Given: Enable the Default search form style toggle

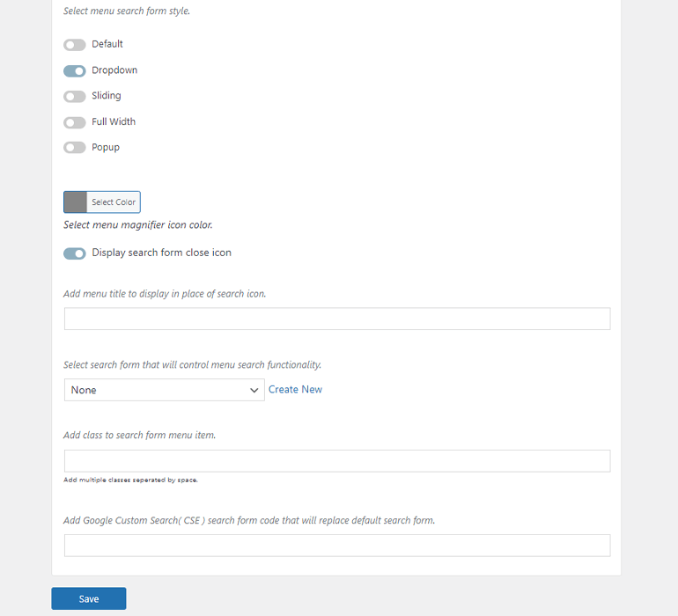Looking at the screenshot, I should coord(75,45).
